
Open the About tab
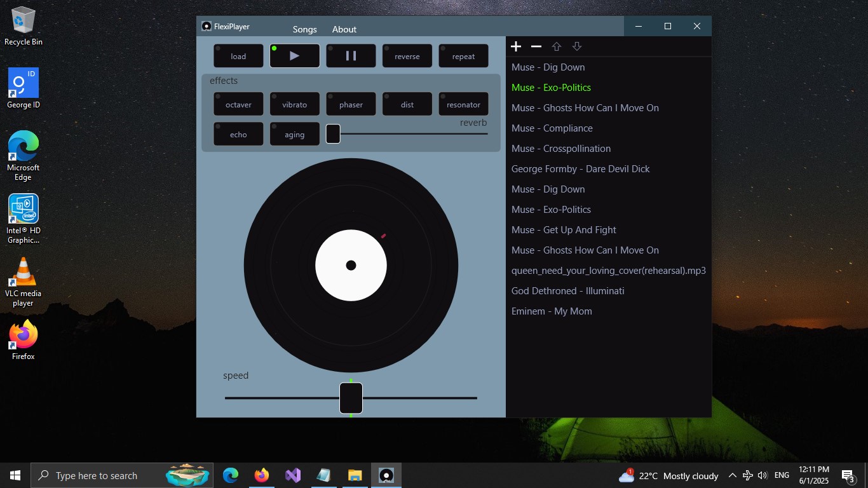pyautogui.click(x=344, y=29)
